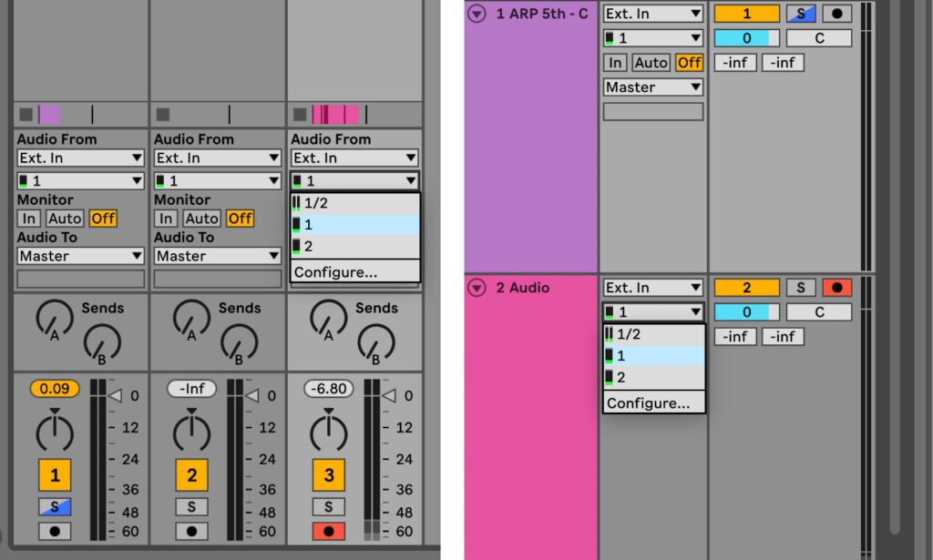This screenshot has width=933, height=560.
Task: Open the Ext. In dropdown on session track 3
Action: click(x=354, y=158)
